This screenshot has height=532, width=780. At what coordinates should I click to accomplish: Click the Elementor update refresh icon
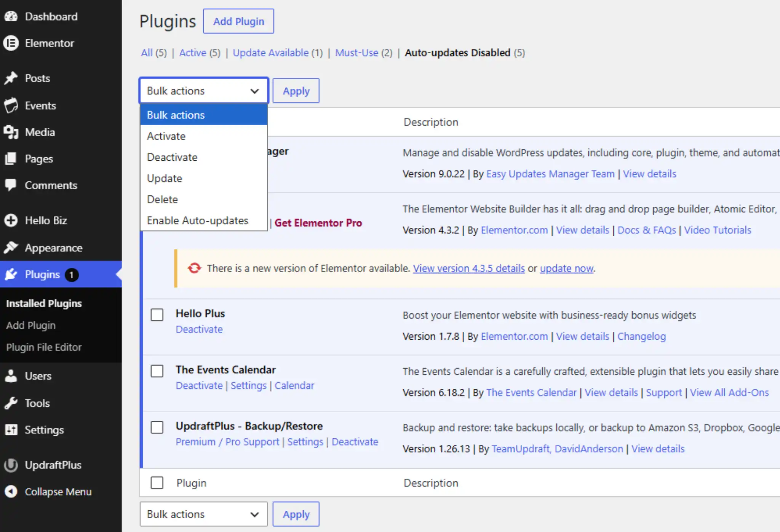coord(194,268)
